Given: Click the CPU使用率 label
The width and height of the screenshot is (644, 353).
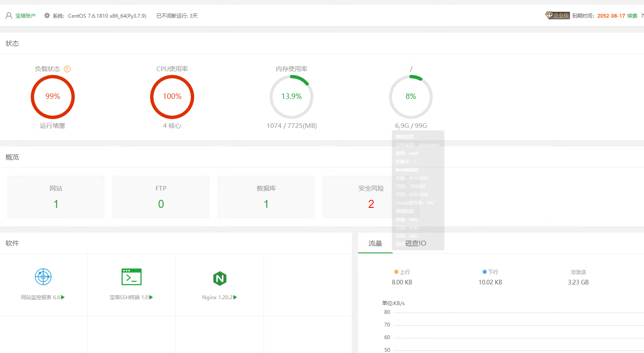Looking at the screenshot, I should [x=172, y=69].
